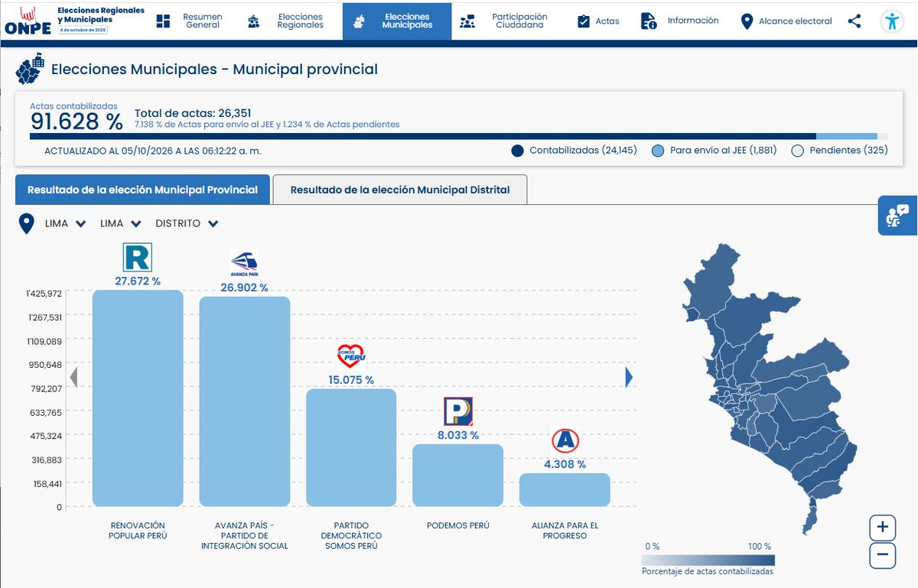Select the Avanza País bar
This screenshot has height=588, width=918.
[245, 401]
